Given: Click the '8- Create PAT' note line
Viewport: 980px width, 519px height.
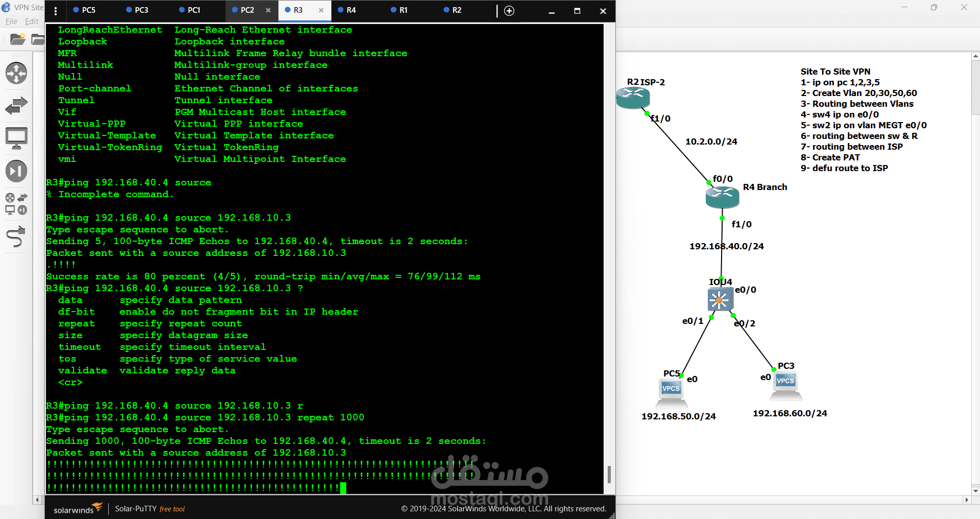Looking at the screenshot, I should point(830,157).
